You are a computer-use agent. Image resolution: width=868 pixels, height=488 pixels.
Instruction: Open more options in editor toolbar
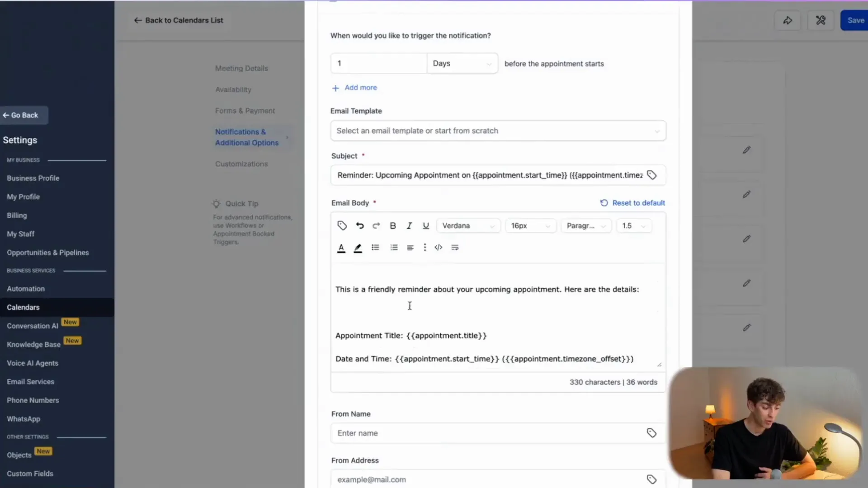click(425, 247)
